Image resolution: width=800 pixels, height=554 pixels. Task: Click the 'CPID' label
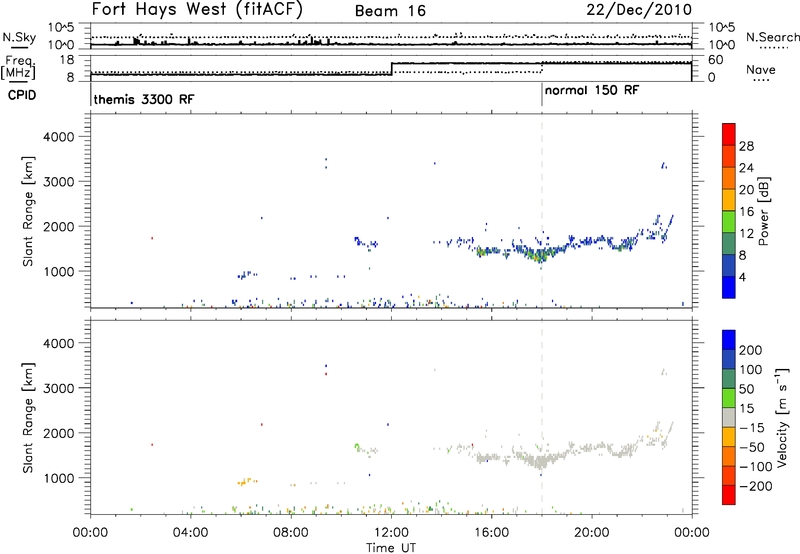click(21, 95)
